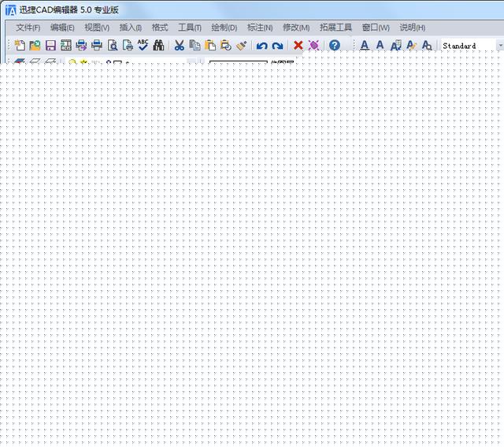Viewport: 504px width, 447px height.
Task: Click the publish page icon before spell check
Action: 128,45
